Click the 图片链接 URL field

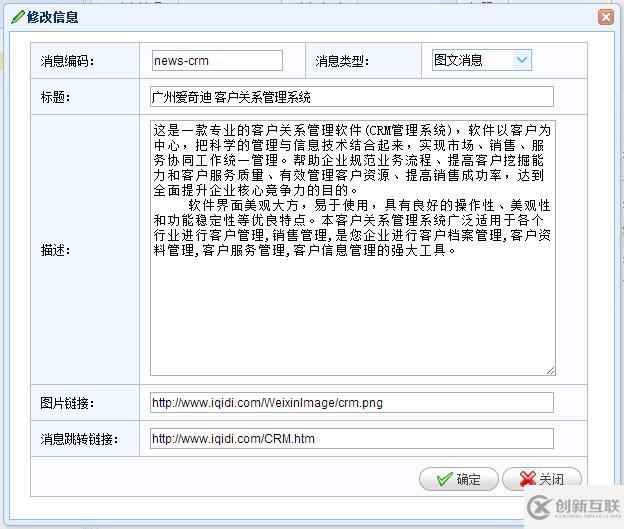(352, 403)
